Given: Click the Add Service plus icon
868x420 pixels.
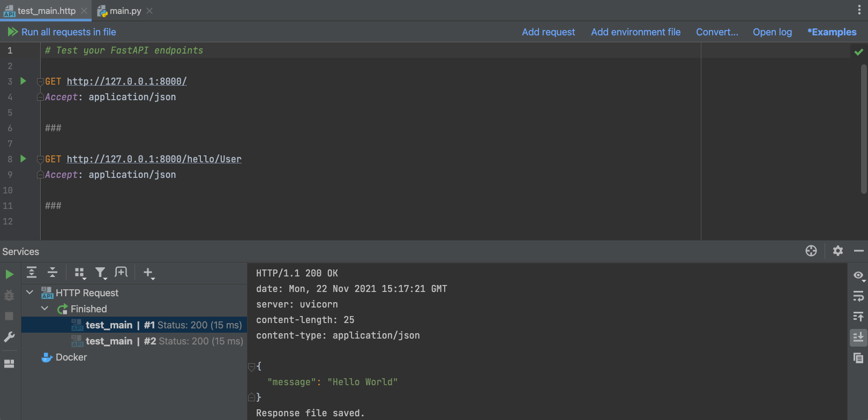Looking at the screenshot, I should (148, 273).
